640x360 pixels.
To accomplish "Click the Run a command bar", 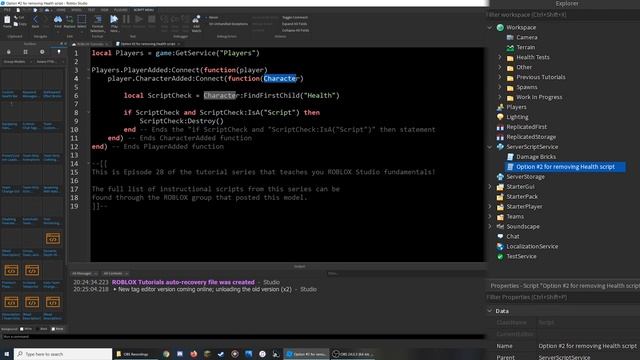I will coord(243,337).
